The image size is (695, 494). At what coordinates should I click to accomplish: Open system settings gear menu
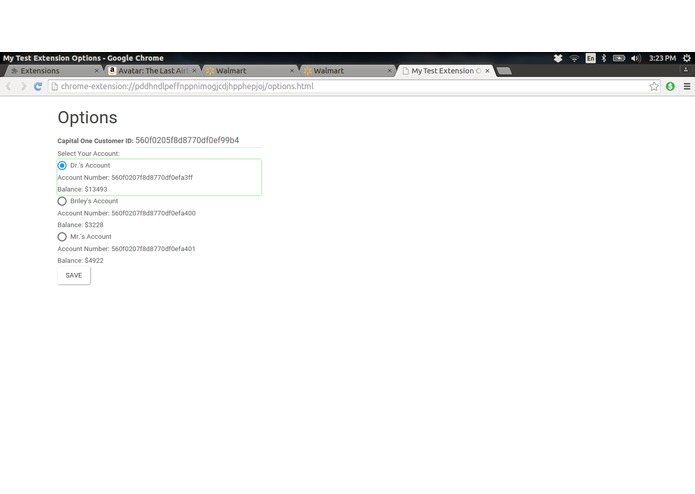click(x=687, y=58)
